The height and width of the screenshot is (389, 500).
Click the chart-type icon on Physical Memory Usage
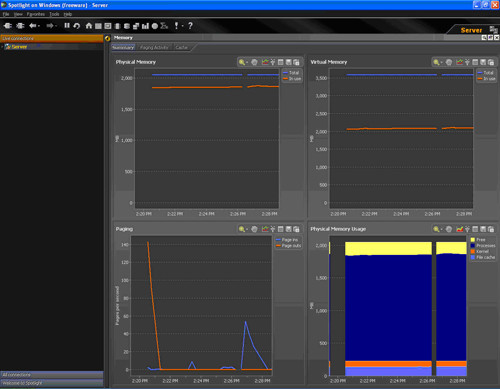(460, 229)
